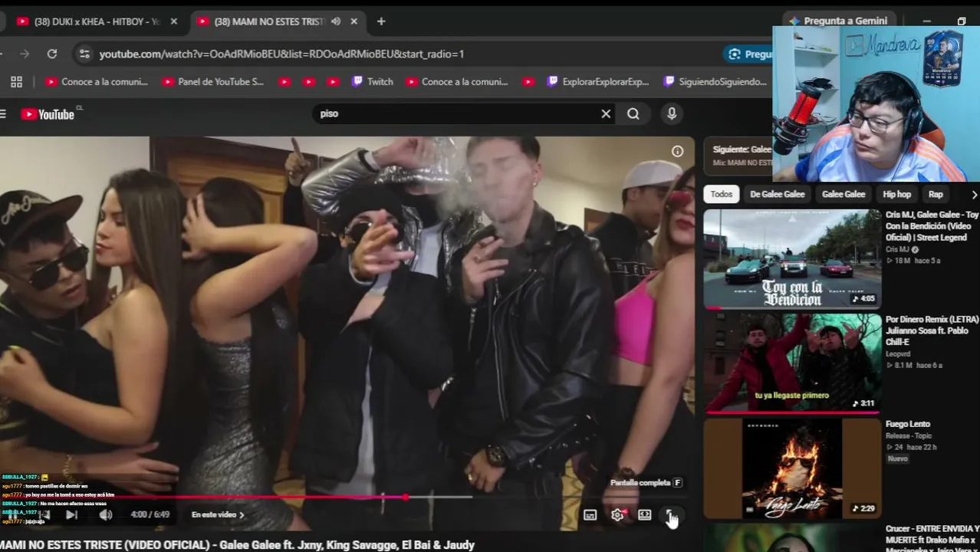Show video info card icon
This screenshot has width=980, height=552.
tap(677, 151)
